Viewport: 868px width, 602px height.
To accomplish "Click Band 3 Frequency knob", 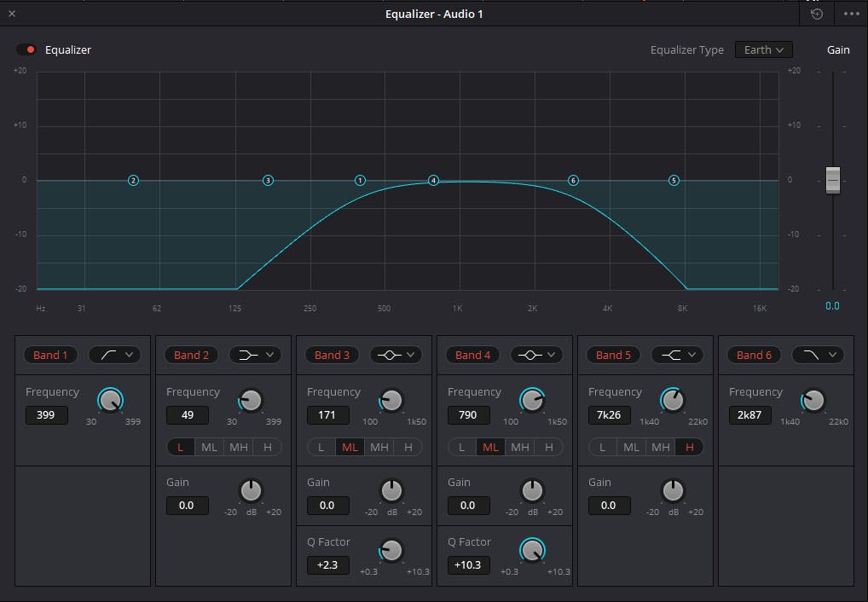I will click(391, 401).
